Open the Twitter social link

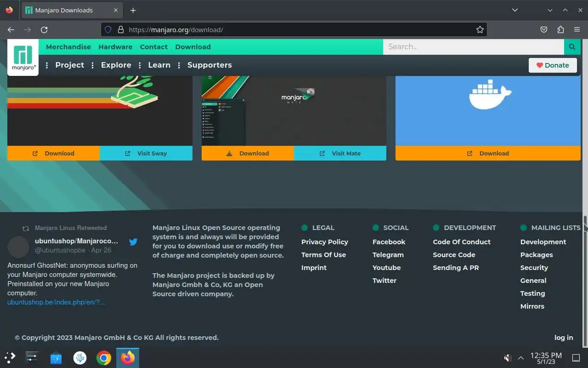384,280
